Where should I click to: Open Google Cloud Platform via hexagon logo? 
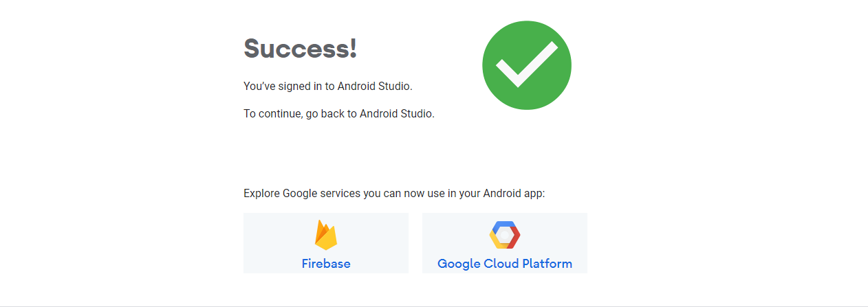tap(505, 236)
